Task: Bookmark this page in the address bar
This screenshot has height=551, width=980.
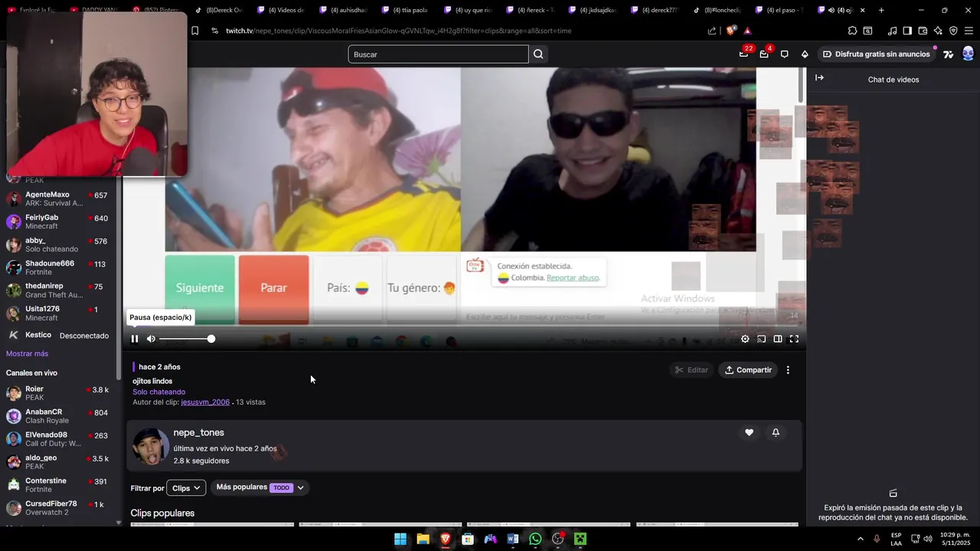Action: (x=194, y=31)
